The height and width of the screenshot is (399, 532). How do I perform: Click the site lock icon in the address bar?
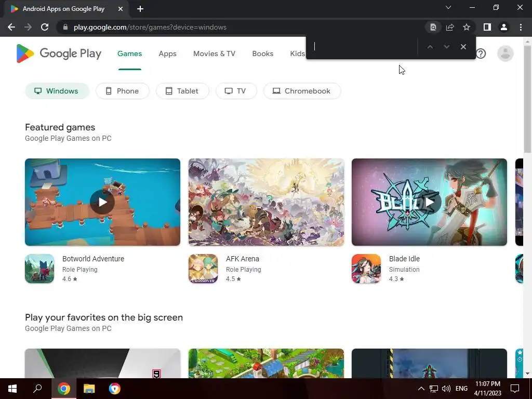click(65, 27)
